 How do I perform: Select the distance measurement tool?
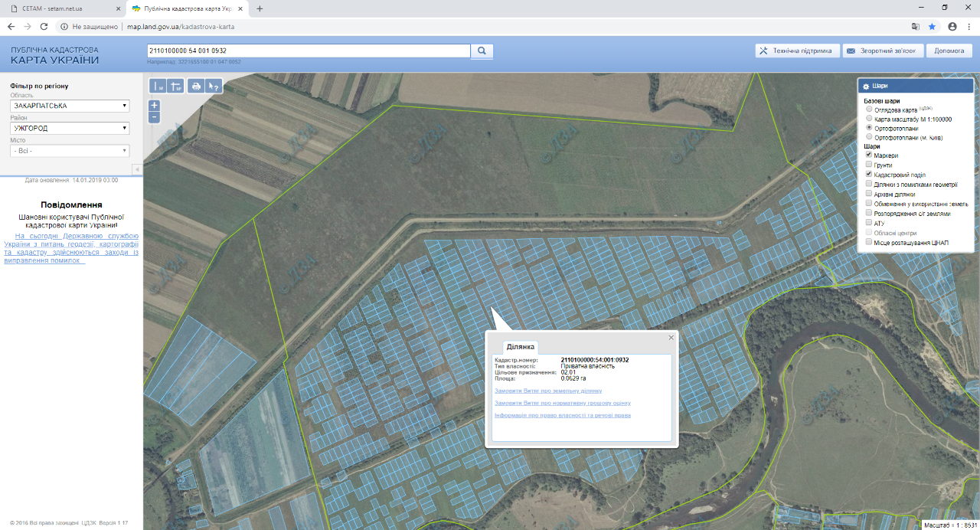[x=157, y=86]
